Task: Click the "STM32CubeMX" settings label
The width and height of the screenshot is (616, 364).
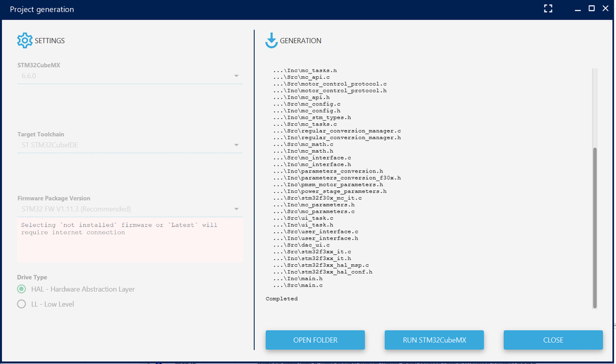Action: click(x=39, y=65)
